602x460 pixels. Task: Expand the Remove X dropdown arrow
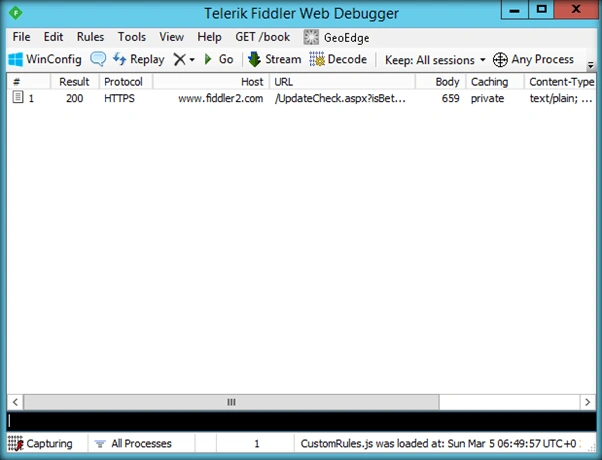(192, 60)
